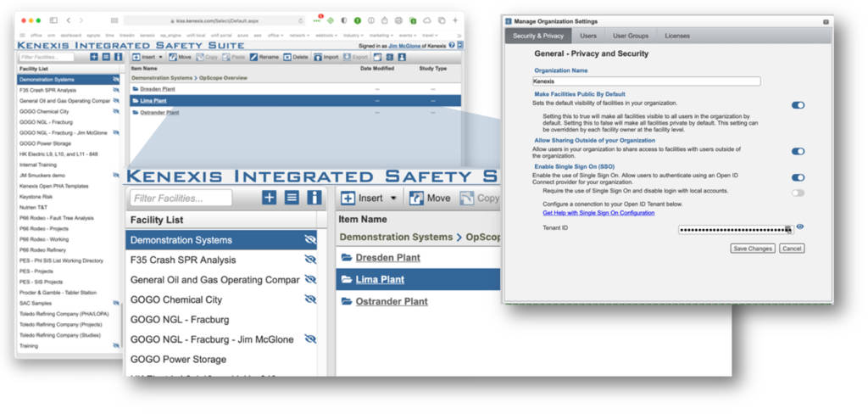Toggle Allow Sharing Outside of your Organization switch

point(798,151)
